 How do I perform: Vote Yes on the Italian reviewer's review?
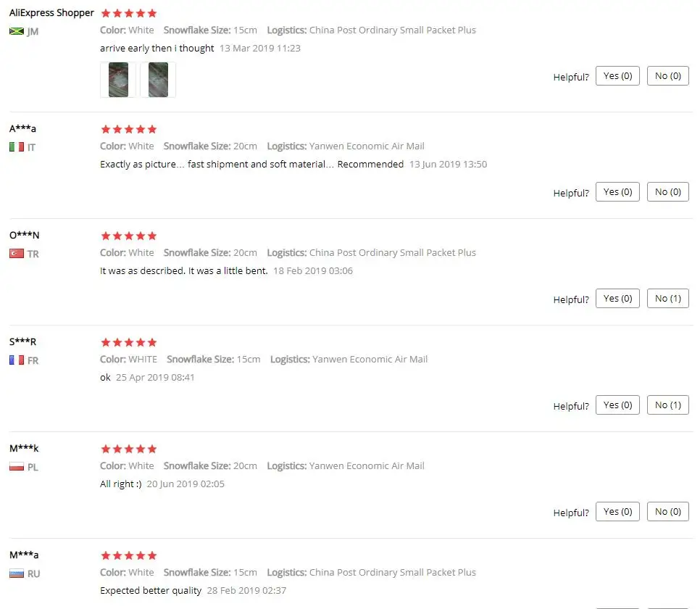[x=617, y=191]
